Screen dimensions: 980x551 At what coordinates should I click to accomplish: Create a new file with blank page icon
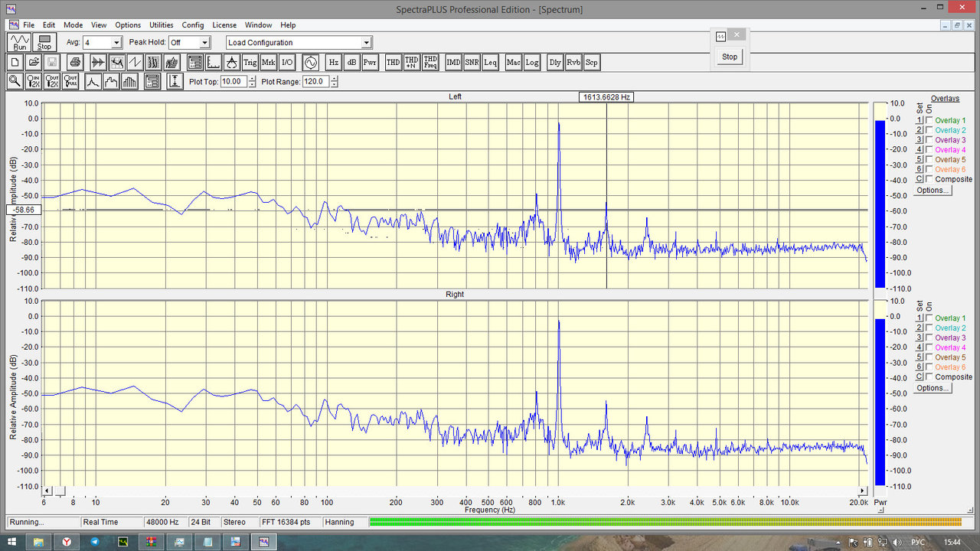coord(15,62)
